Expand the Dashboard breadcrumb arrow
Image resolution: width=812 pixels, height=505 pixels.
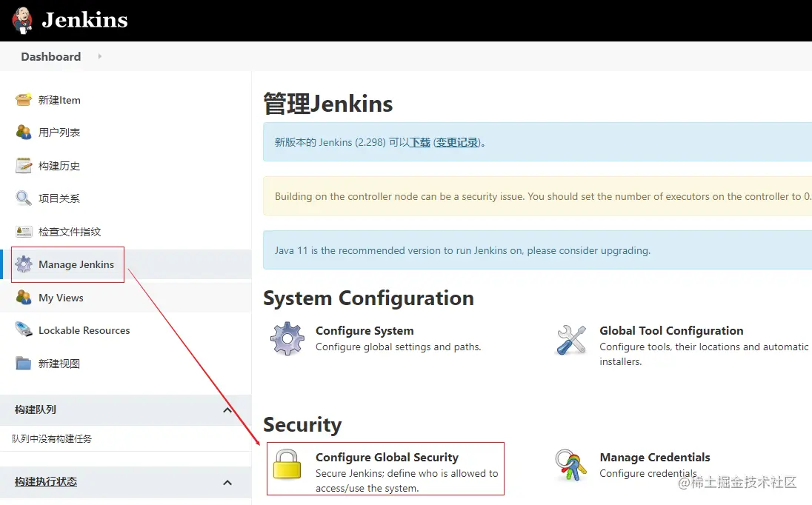(x=99, y=56)
